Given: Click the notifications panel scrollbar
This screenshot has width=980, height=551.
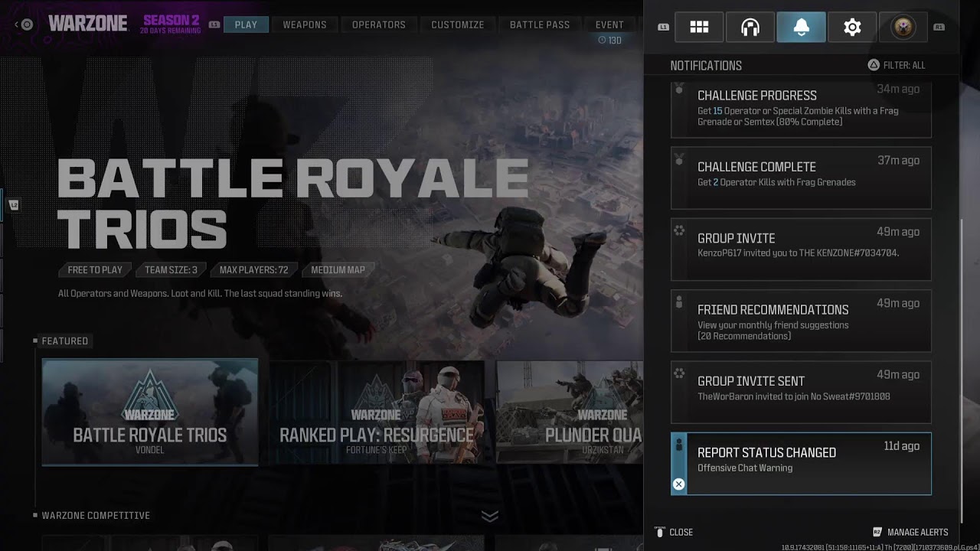Looking at the screenshot, I should (x=962, y=370).
